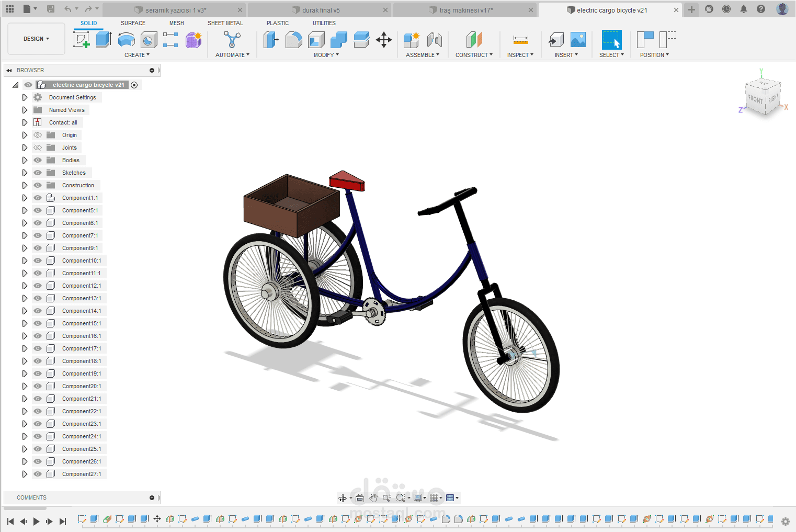Expand the Named Views folder

tap(25, 110)
